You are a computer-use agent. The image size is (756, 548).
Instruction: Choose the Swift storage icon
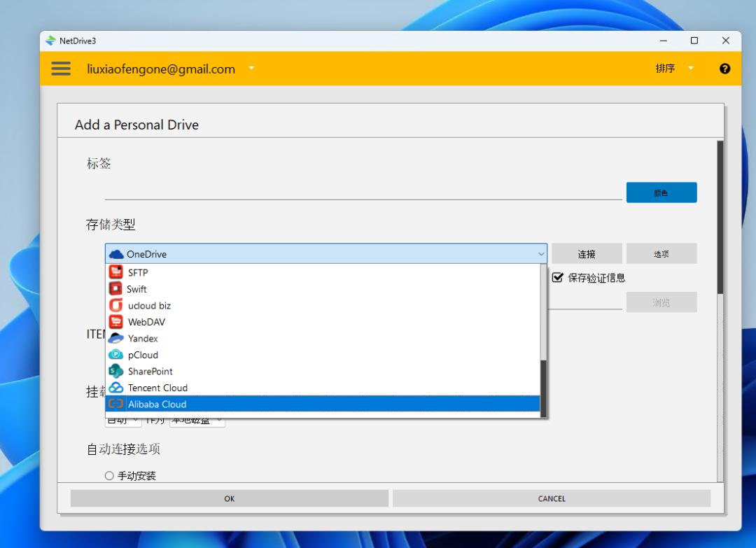pyautogui.click(x=115, y=289)
